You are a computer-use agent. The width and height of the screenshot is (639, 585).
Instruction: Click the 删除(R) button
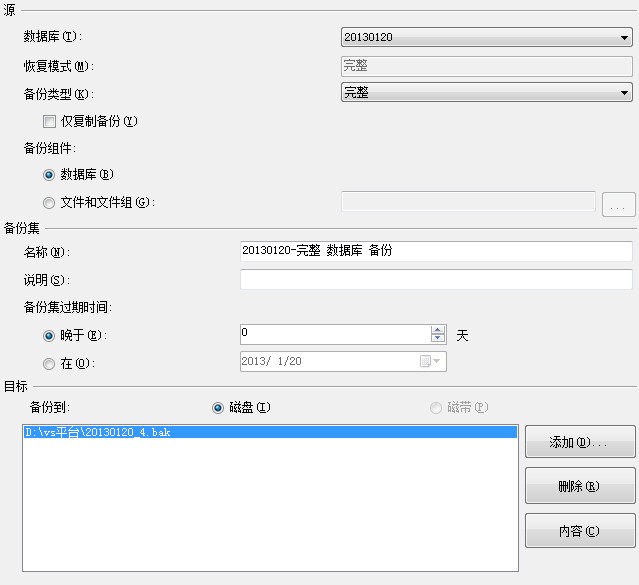[580, 486]
